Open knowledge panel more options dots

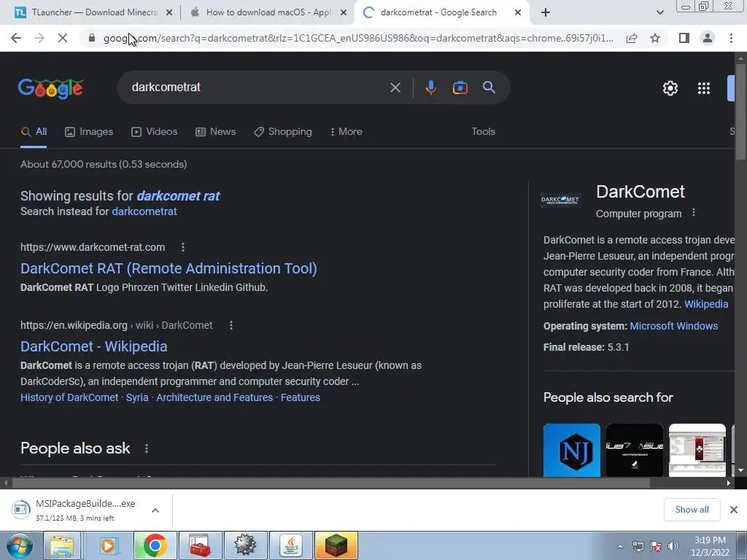[694, 213]
